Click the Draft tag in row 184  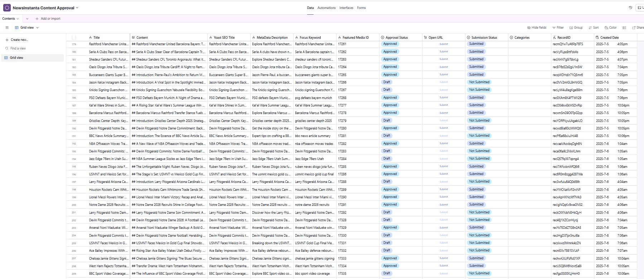pos(387,82)
